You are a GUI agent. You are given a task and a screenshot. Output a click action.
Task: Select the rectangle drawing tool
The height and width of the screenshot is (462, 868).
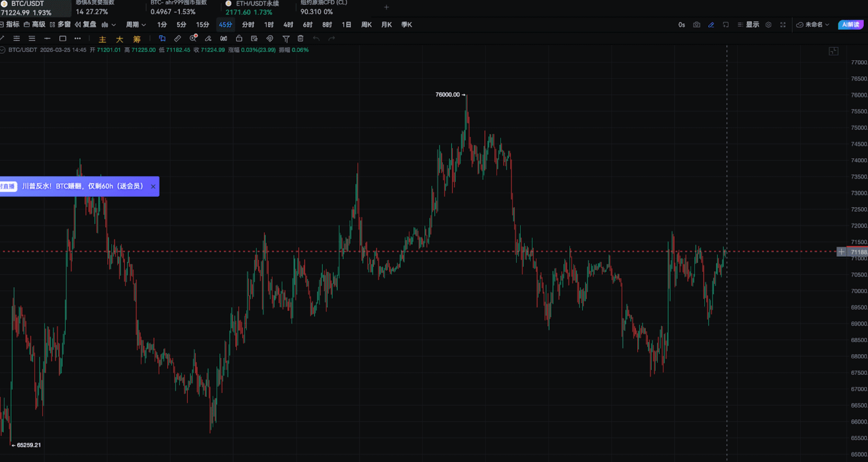63,39
